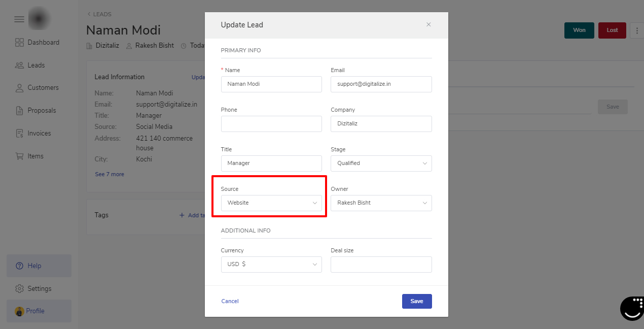The width and height of the screenshot is (644, 329).
Task: Go to Leads in sidebar
Action: 36,65
